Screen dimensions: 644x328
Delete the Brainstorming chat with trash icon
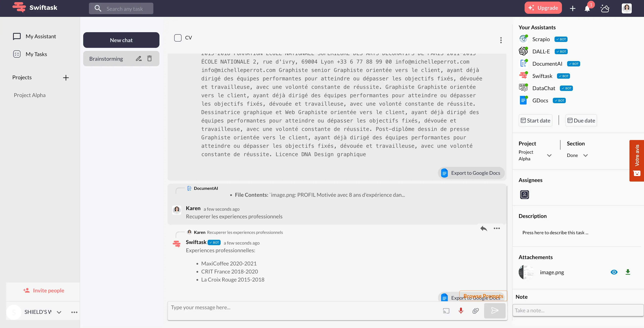149,59
